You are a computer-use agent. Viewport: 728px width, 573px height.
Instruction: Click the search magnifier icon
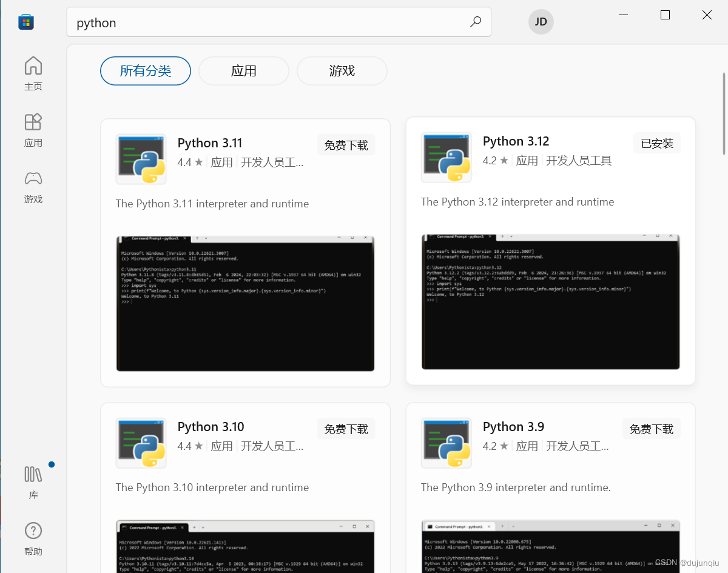pyautogui.click(x=476, y=22)
